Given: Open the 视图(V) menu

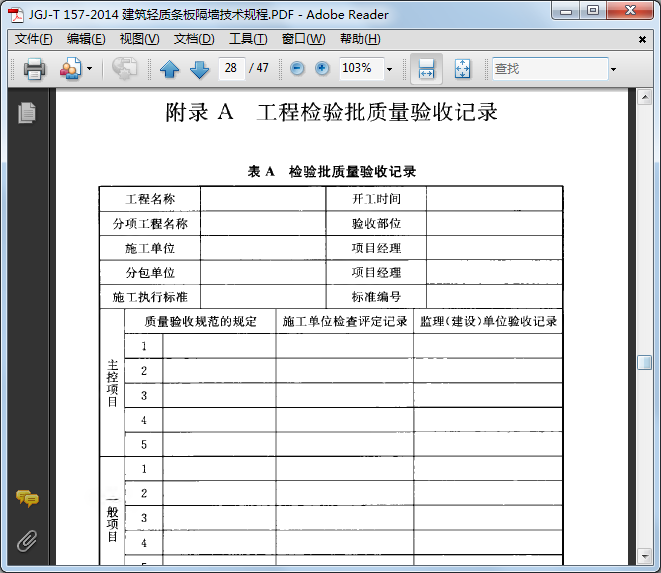Looking at the screenshot, I should click(139, 39).
